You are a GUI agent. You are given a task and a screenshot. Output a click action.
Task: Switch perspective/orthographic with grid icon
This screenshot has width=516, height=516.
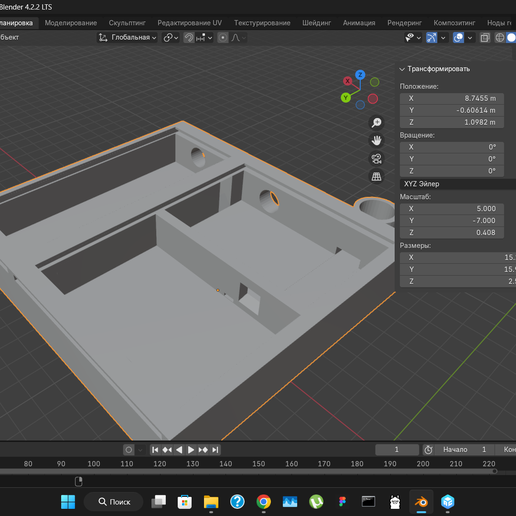coord(376,176)
